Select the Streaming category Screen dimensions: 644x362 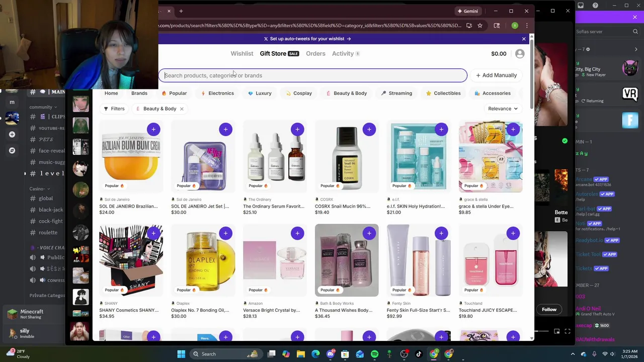(396, 93)
